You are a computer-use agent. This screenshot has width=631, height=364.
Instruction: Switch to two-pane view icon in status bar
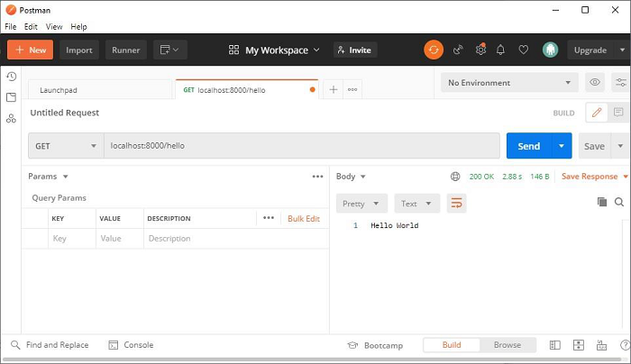579,345
